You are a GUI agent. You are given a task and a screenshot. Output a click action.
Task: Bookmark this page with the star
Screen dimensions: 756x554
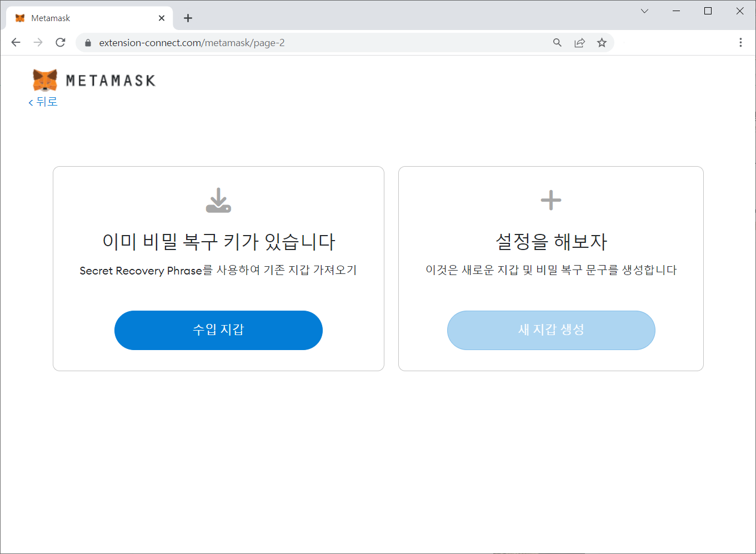point(602,43)
